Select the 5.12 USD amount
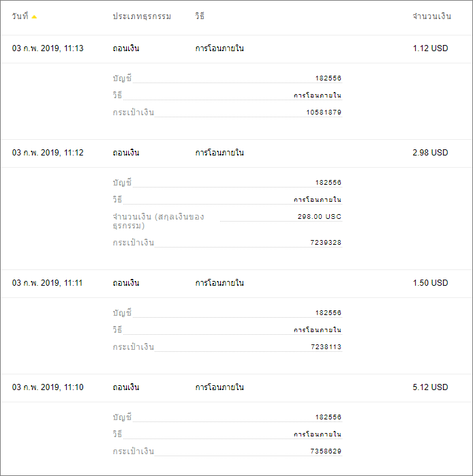 coord(430,387)
